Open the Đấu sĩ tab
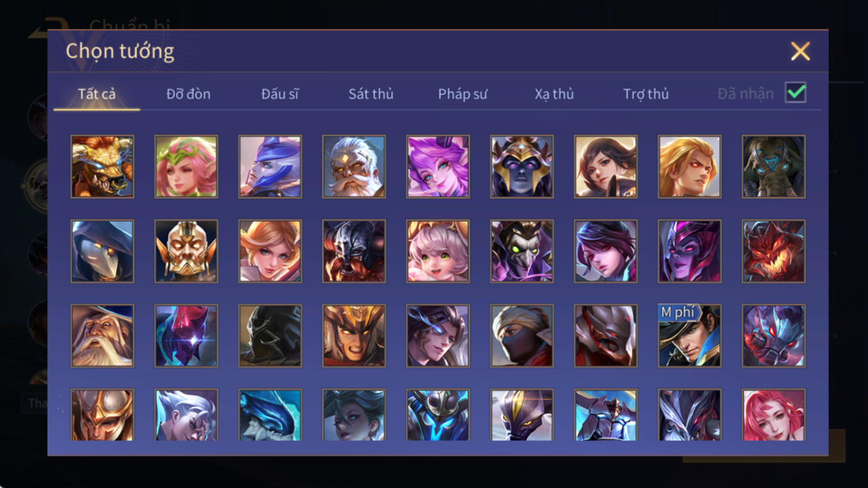The height and width of the screenshot is (488, 868). [280, 94]
